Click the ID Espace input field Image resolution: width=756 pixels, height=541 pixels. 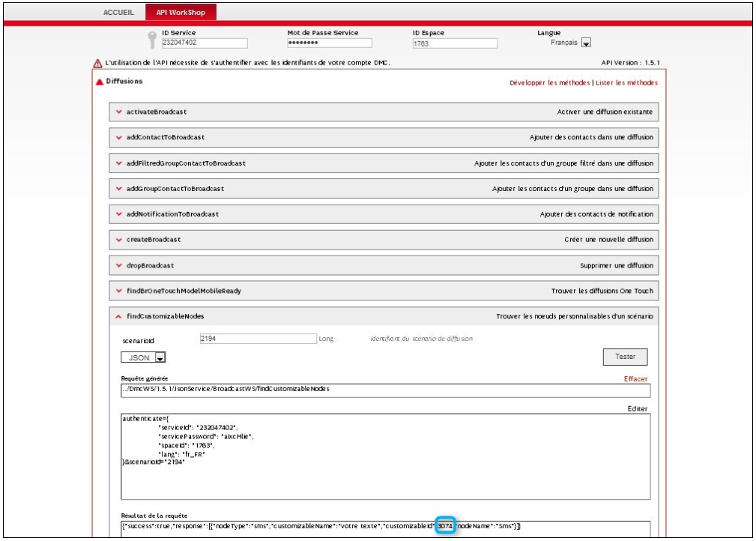pos(455,43)
